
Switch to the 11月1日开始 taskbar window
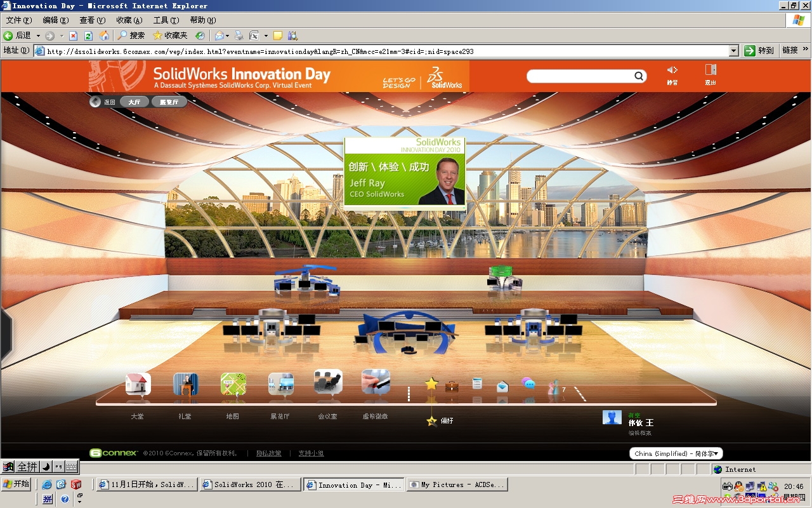(x=147, y=485)
